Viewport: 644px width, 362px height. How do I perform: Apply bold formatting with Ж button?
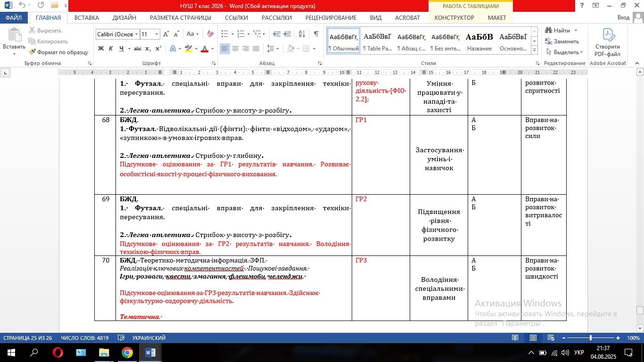click(x=101, y=49)
